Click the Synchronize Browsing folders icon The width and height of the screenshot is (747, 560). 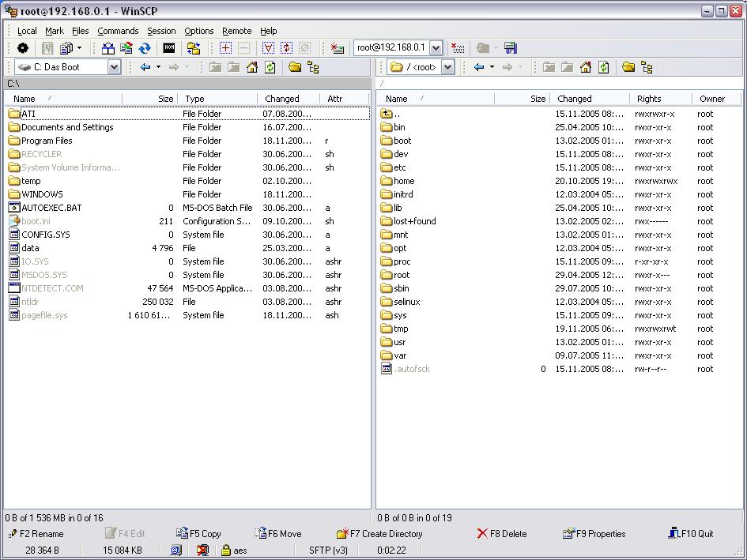point(194,48)
